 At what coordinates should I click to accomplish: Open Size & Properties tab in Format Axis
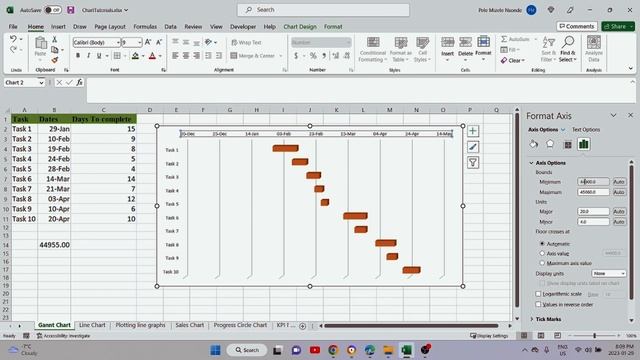(567, 144)
